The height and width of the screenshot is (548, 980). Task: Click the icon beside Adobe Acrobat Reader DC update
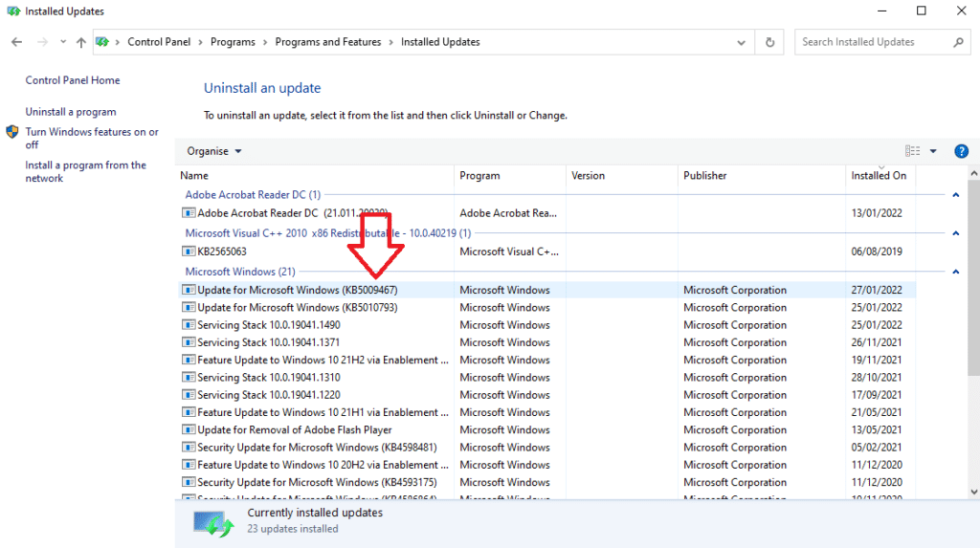[x=189, y=213]
